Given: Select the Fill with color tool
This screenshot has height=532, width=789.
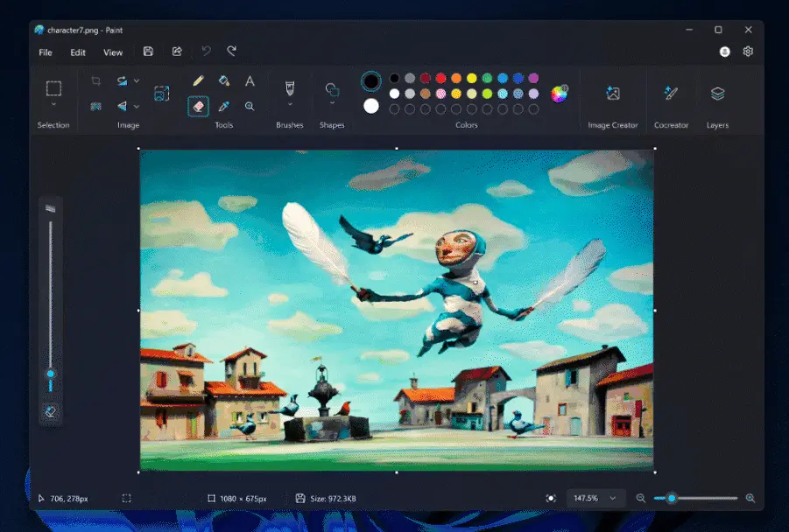Looking at the screenshot, I should tap(224, 80).
